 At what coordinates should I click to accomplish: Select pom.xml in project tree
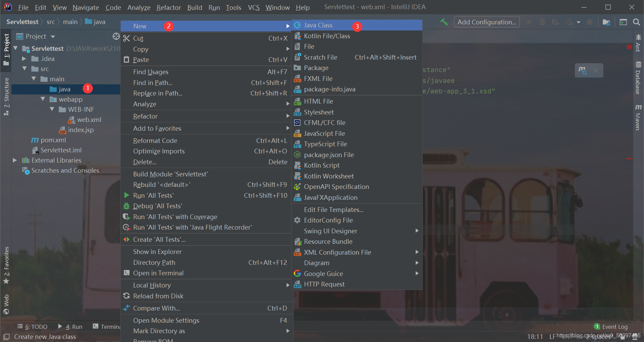click(49, 140)
